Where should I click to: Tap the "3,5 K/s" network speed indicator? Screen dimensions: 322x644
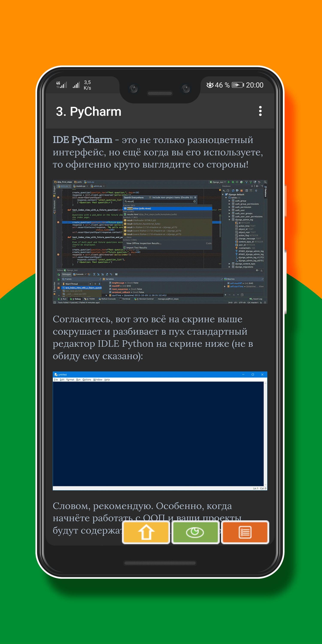pyautogui.click(x=88, y=85)
